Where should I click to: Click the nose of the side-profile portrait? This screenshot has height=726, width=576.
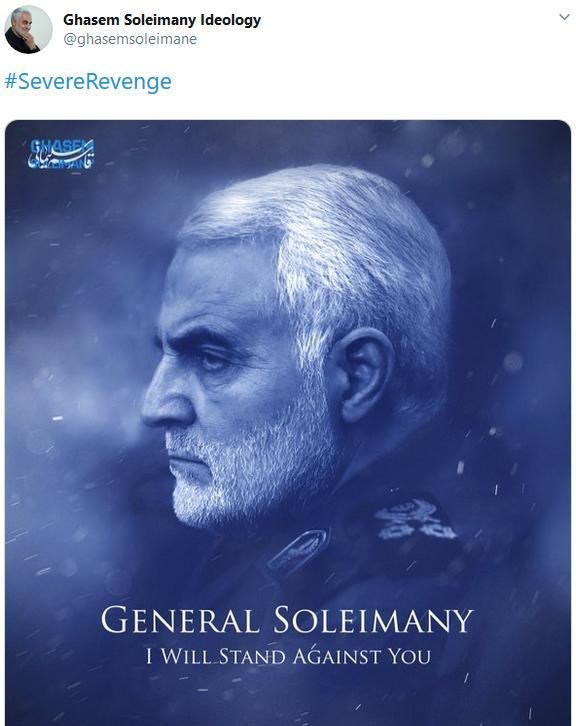[164, 401]
